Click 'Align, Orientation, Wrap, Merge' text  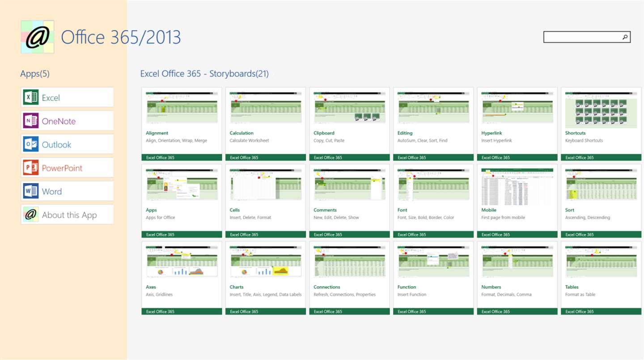[177, 141]
